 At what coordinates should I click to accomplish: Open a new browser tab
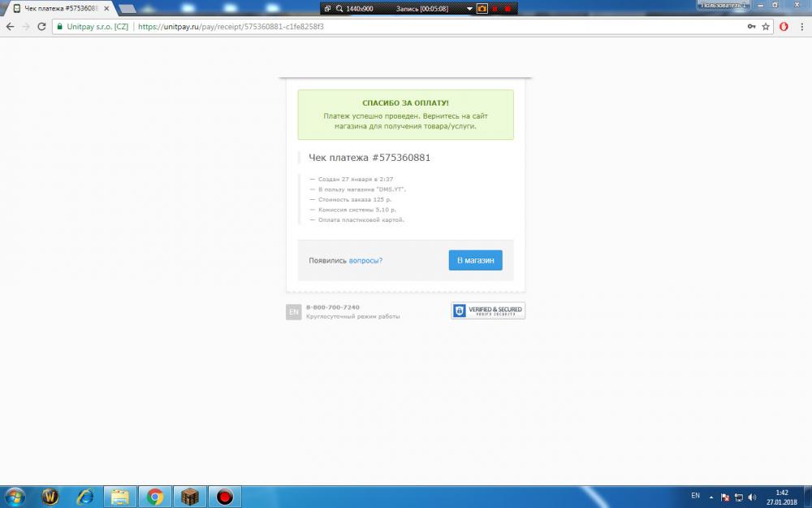[127, 8]
